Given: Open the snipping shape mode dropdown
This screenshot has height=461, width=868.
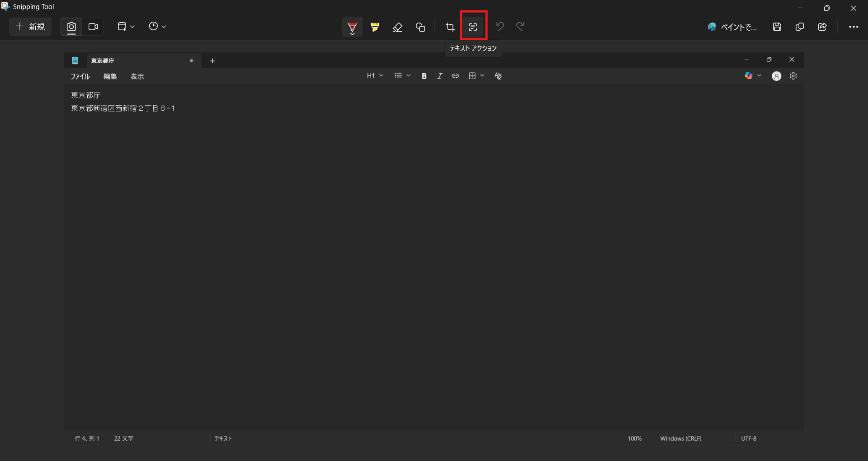Looking at the screenshot, I should pos(126,27).
